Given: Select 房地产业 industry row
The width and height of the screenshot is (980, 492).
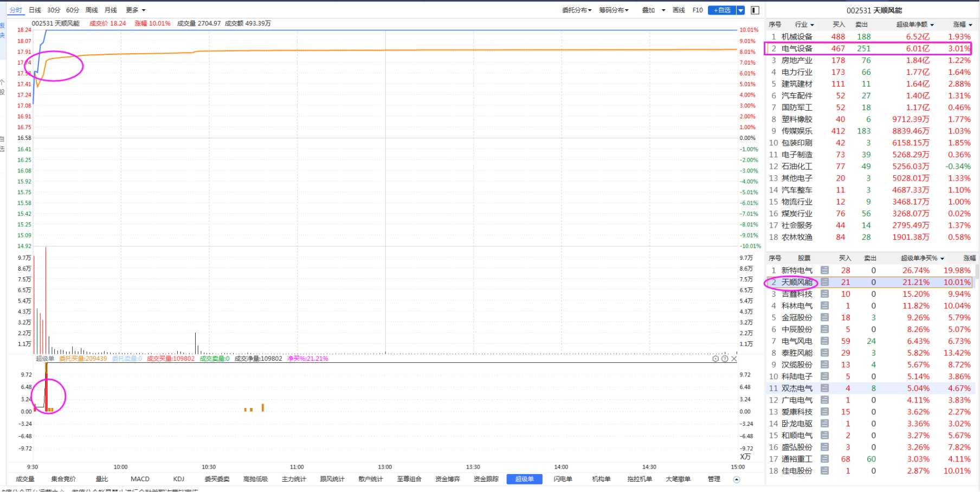Looking at the screenshot, I should (868, 60).
